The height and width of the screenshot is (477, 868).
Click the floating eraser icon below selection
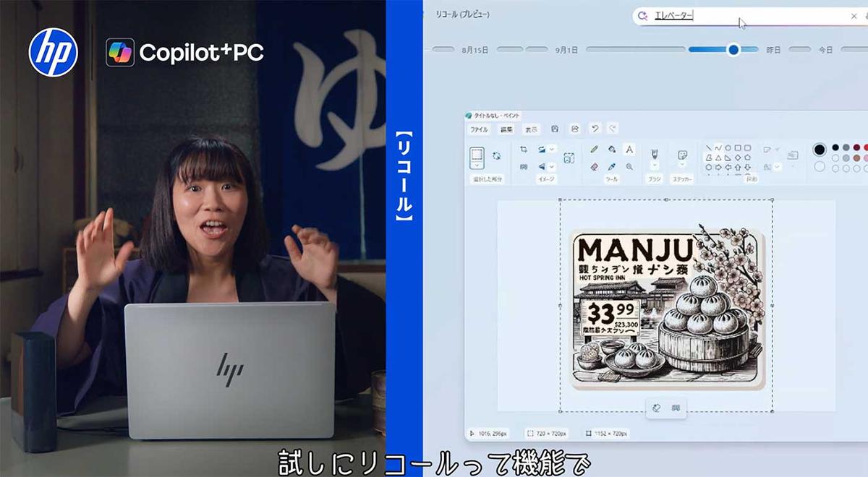(657, 408)
